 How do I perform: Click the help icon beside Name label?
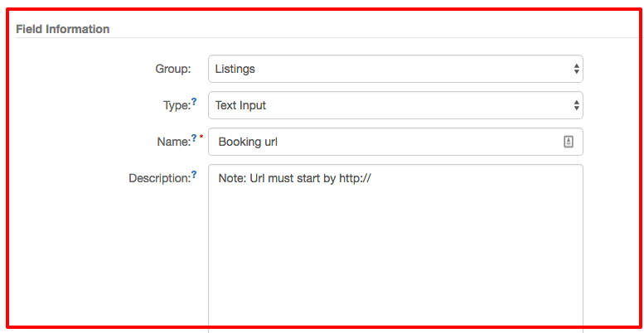[x=194, y=138]
